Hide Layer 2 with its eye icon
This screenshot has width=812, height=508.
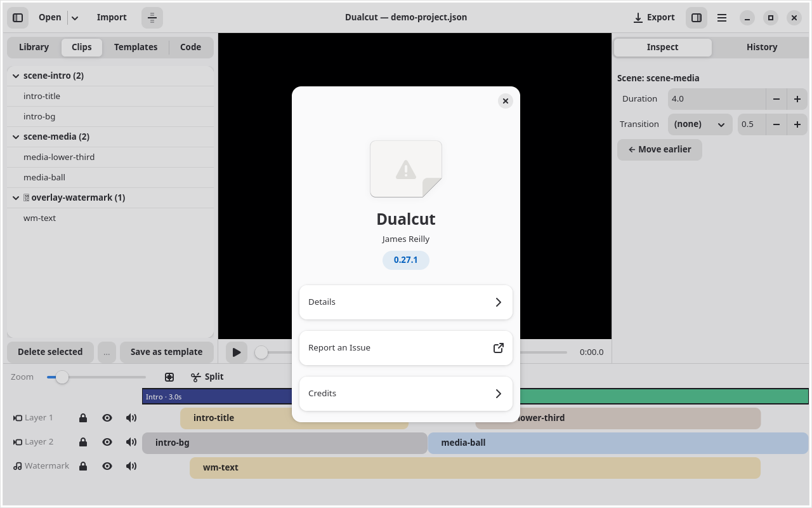coord(107,442)
